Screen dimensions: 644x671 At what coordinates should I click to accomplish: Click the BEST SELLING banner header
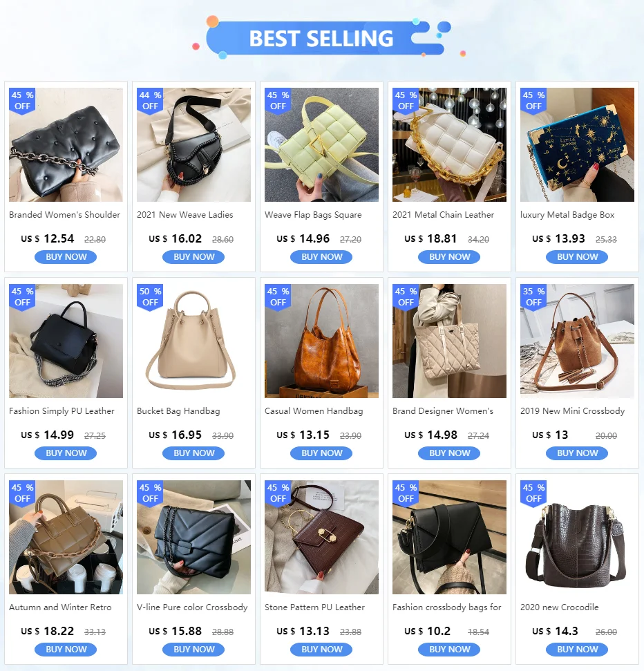[321, 38]
